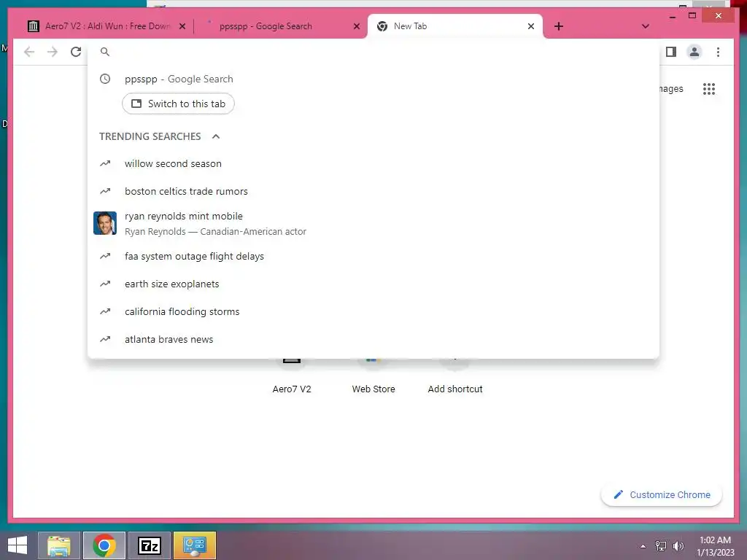
Task: Click the volume speaker tray icon
Action: point(678,546)
